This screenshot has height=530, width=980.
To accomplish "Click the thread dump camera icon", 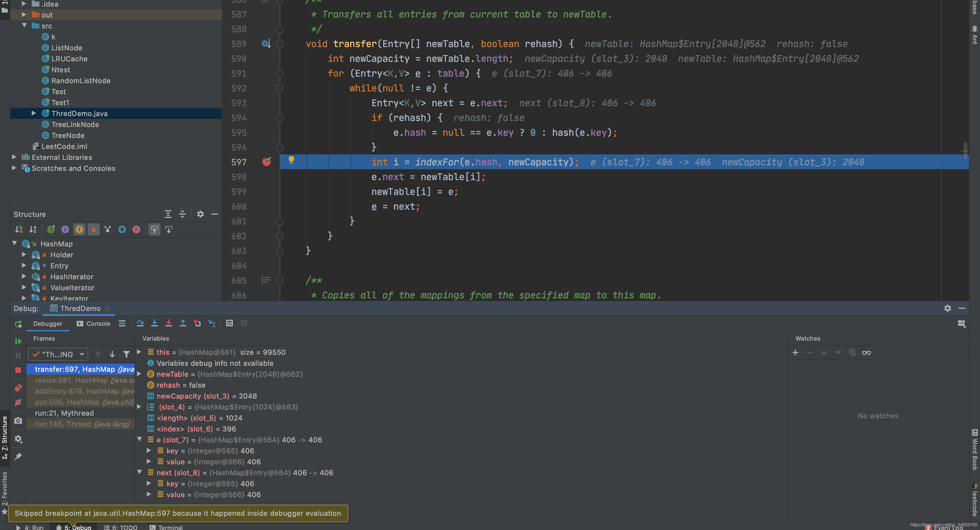I will click(x=18, y=421).
